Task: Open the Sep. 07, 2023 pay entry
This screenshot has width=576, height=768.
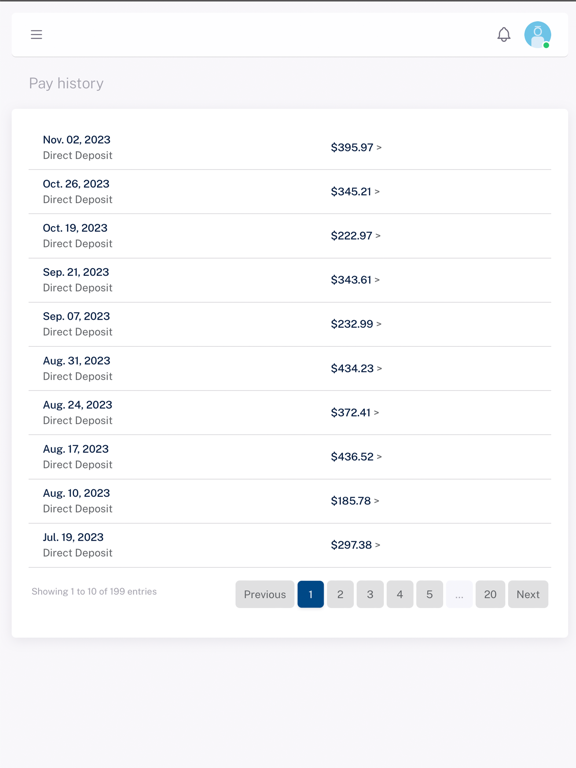Action: [290, 324]
